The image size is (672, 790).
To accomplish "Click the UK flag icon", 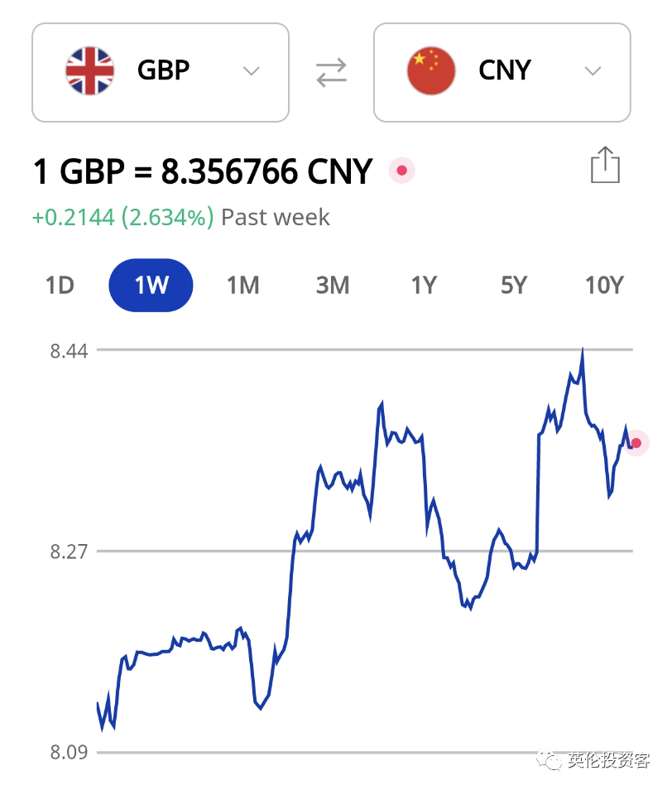I will [90, 71].
